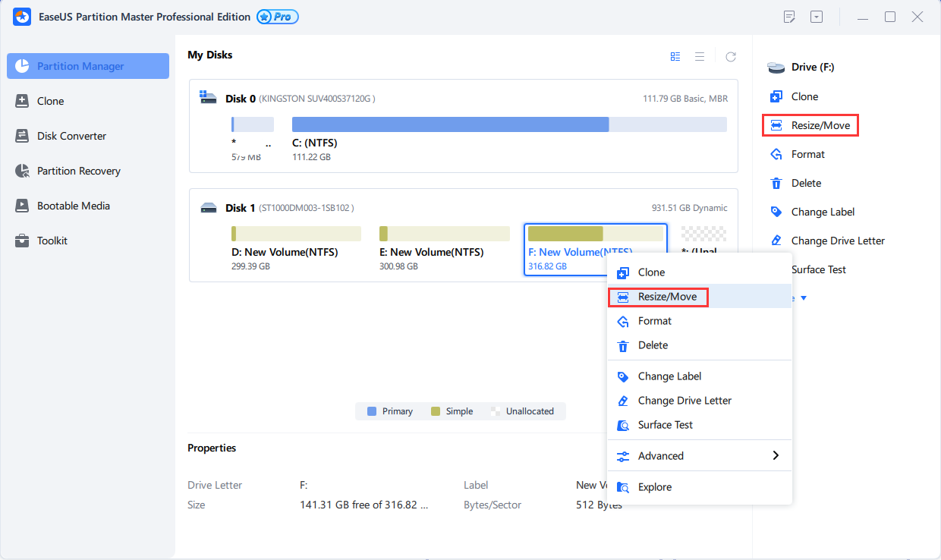Expand the More options arrow in the right panel
Viewport: 941px width, 560px height.
804,298
